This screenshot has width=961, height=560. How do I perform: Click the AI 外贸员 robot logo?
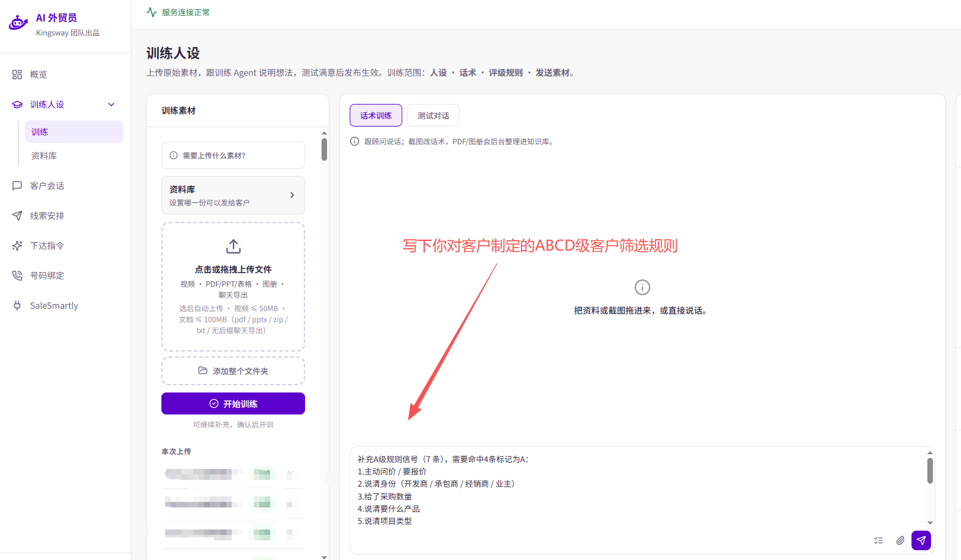pos(18,23)
